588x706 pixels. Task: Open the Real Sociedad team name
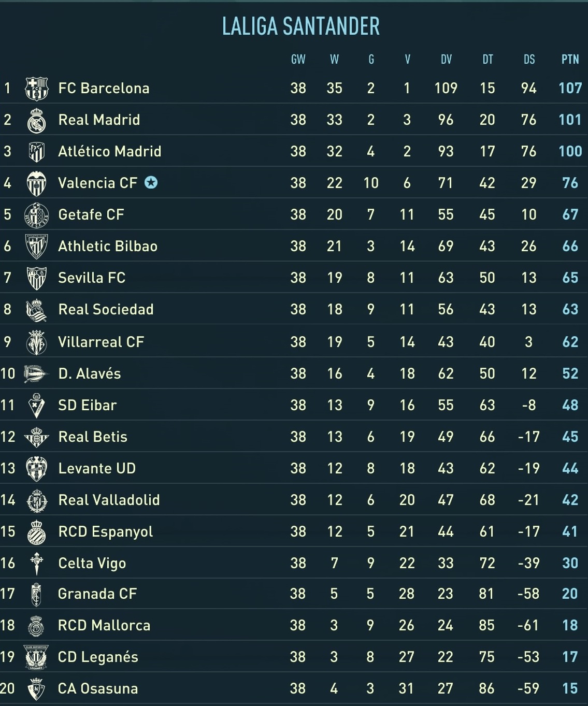click(106, 309)
